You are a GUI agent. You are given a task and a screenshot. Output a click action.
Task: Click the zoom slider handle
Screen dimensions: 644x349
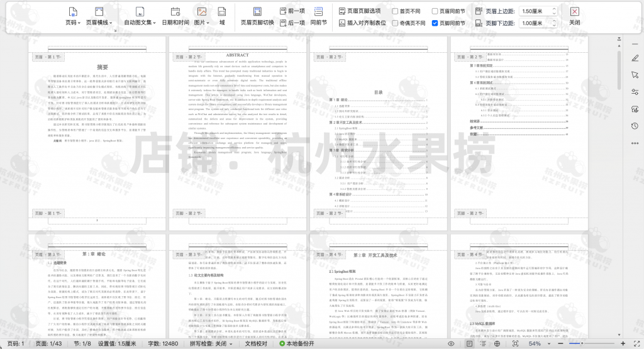(x=582, y=344)
